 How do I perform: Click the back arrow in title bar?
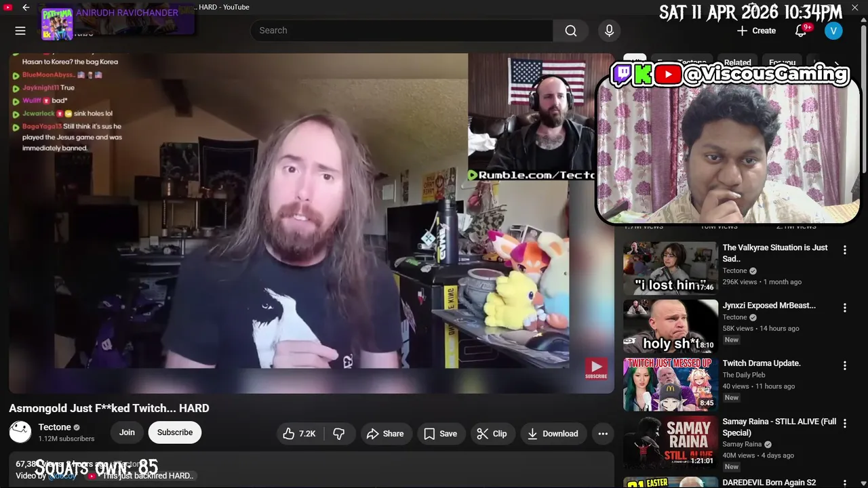26,7
